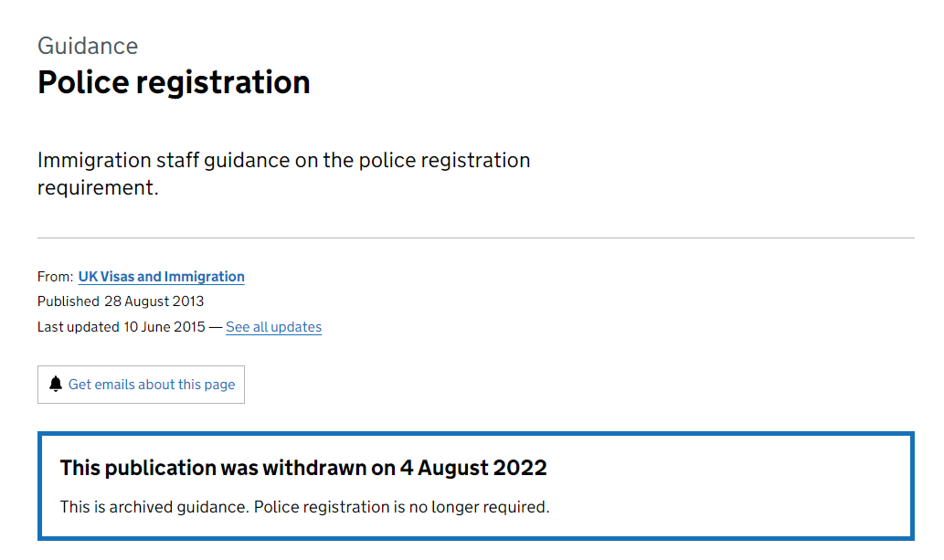
Task: Click the horizontal divider below the description
Action: pos(475,238)
